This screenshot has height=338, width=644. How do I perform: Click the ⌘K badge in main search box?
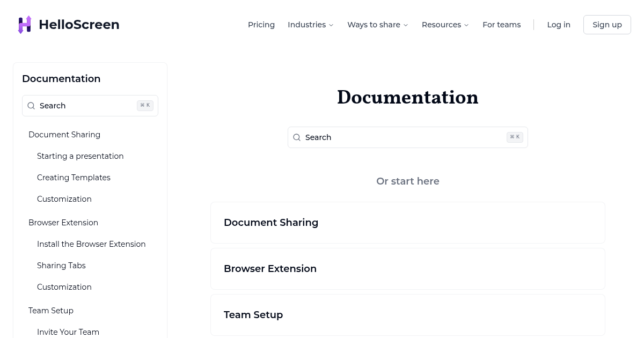coord(515,137)
